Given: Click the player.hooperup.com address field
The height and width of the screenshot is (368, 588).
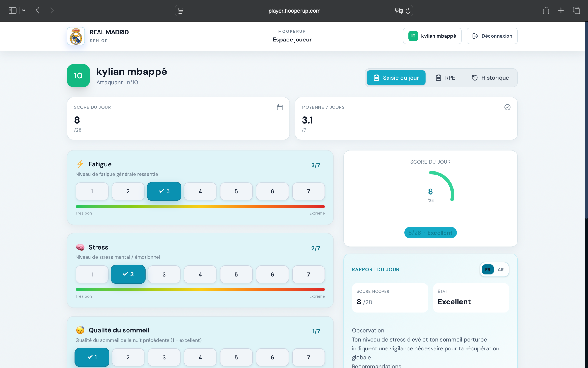Looking at the screenshot, I should [x=294, y=11].
